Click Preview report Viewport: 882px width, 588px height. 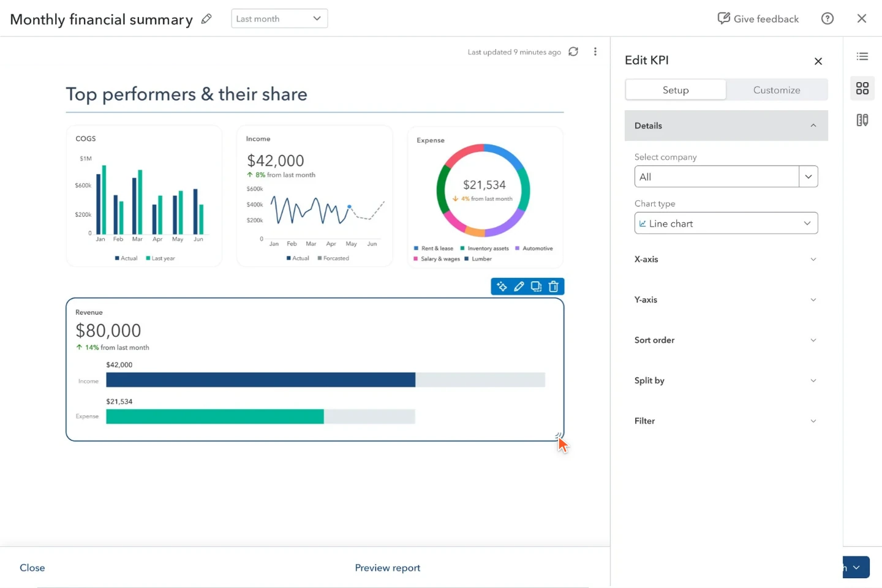pos(388,568)
